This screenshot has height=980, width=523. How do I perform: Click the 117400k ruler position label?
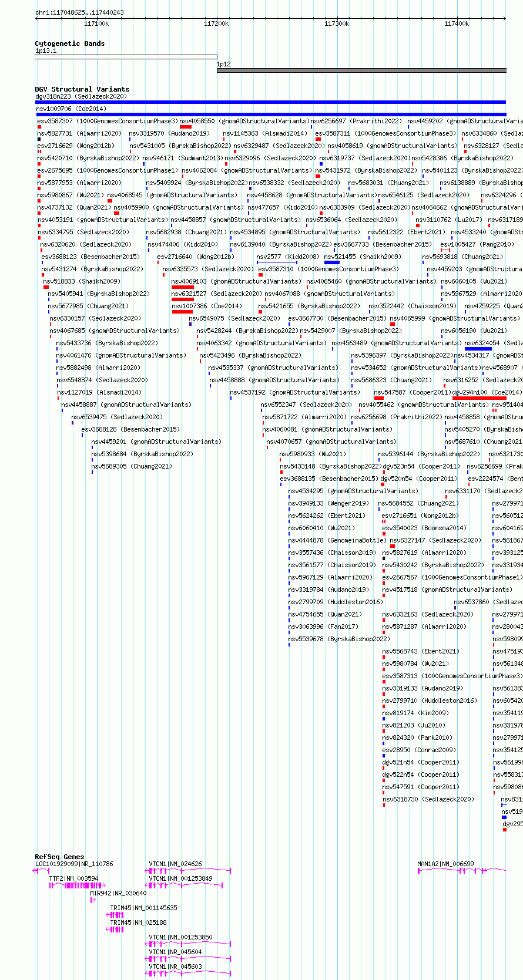pyautogui.click(x=457, y=23)
